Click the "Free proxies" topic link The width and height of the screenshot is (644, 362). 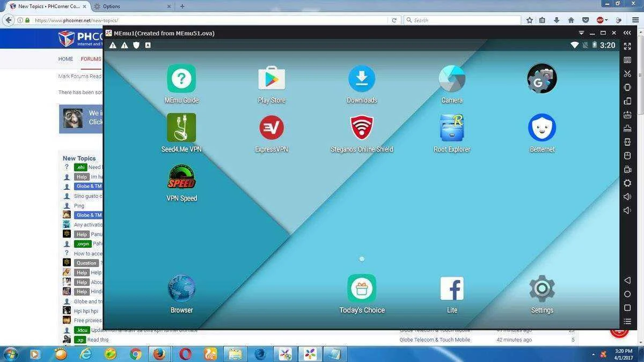[x=87, y=320]
